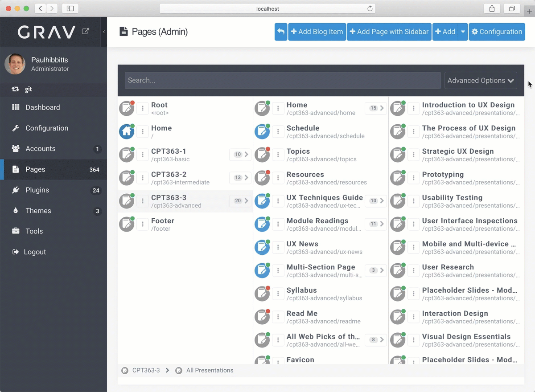Expand Module Readings 11 children chevron
Image resolution: width=535 pixels, height=392 pixels.
coord(376,224)
